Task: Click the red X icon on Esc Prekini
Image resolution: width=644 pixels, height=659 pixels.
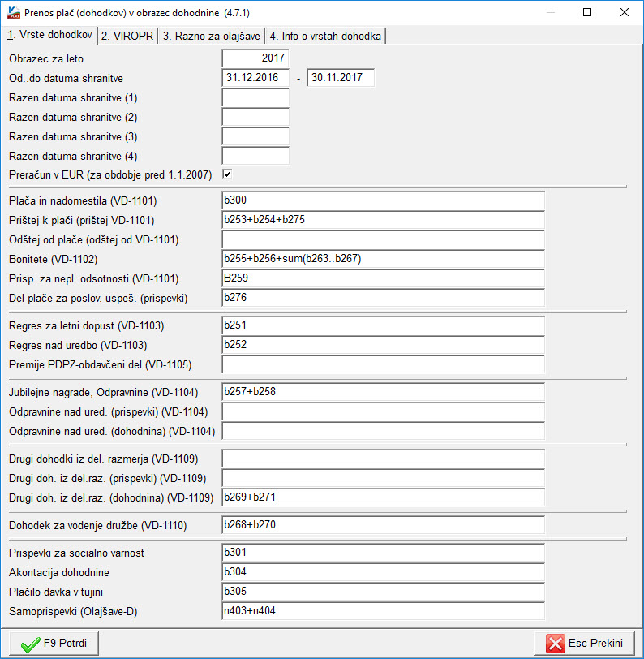Action: coord(556,644)
